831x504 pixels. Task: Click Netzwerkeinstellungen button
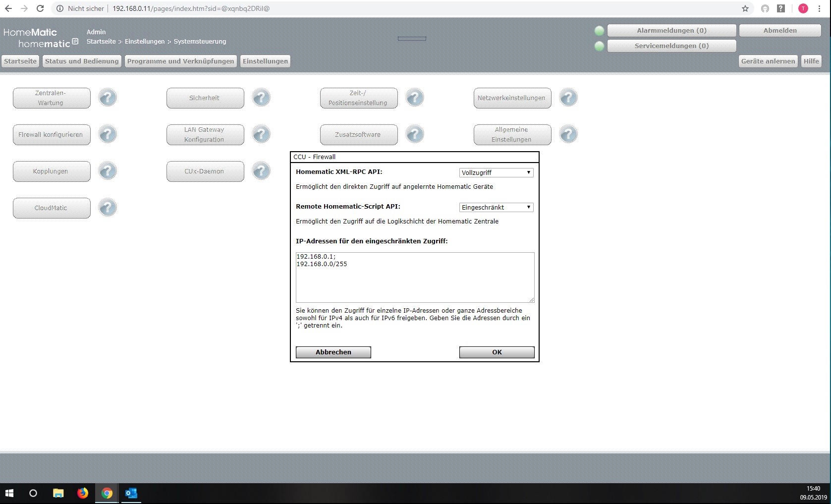pyautogui.click(x=512, y=98)
